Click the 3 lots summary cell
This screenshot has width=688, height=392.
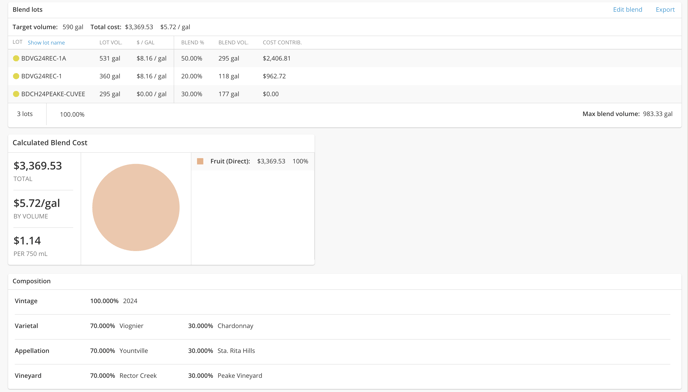coord(25,114)
